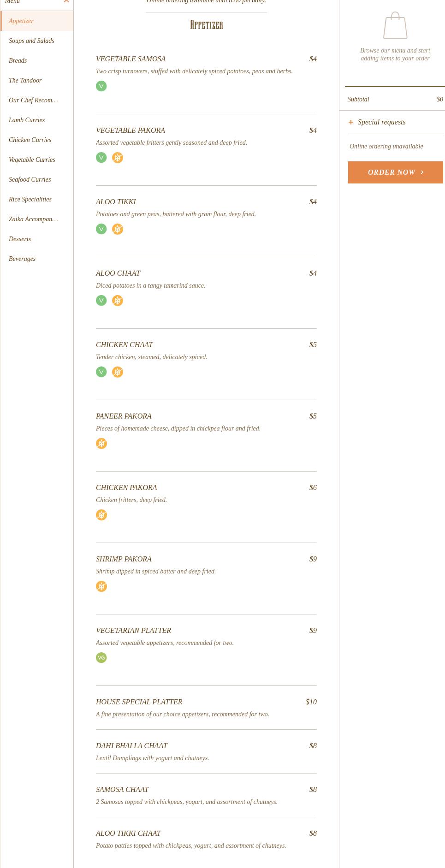The width and height of the screenshot is (445, 868).
Task: Choose the Samosa Chaat menu item
Action: tap(122, 790)
